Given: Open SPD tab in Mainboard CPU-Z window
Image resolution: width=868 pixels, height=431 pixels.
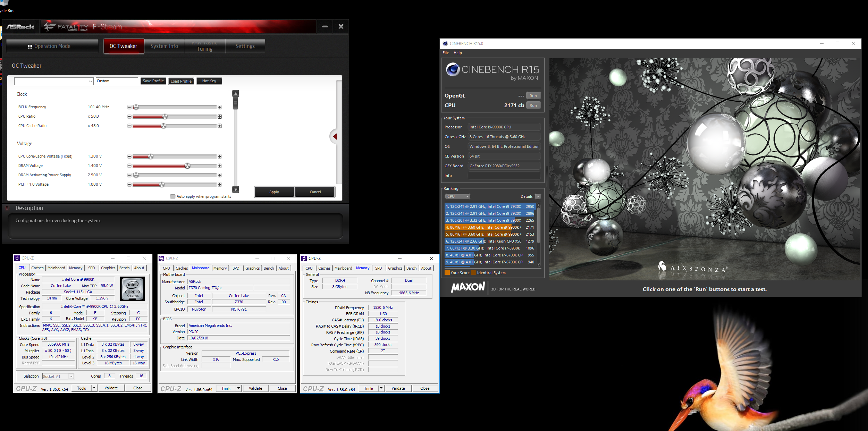Looking at the screenshot, I should [236, 268].
